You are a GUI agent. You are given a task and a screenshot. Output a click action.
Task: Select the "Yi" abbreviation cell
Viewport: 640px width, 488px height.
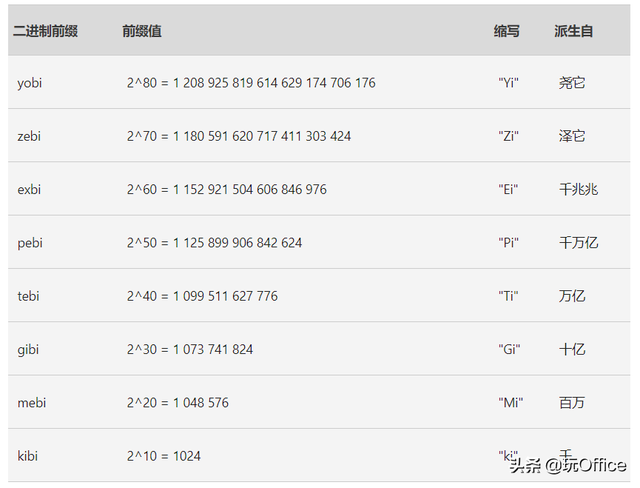[x=509, y=83]
